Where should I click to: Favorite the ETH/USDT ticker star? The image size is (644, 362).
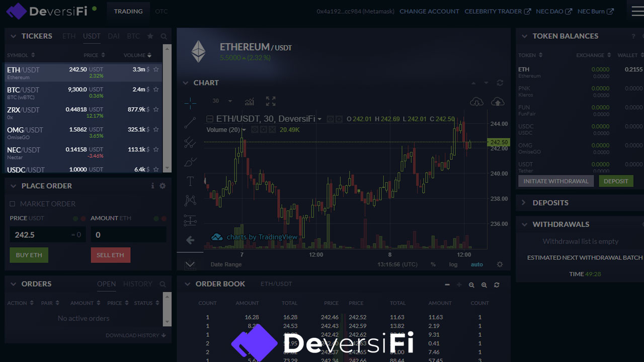point(156,69)
